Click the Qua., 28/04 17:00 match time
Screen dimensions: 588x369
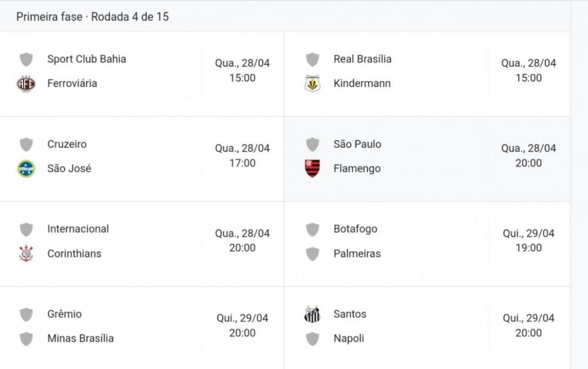click(x=242, y=156)
